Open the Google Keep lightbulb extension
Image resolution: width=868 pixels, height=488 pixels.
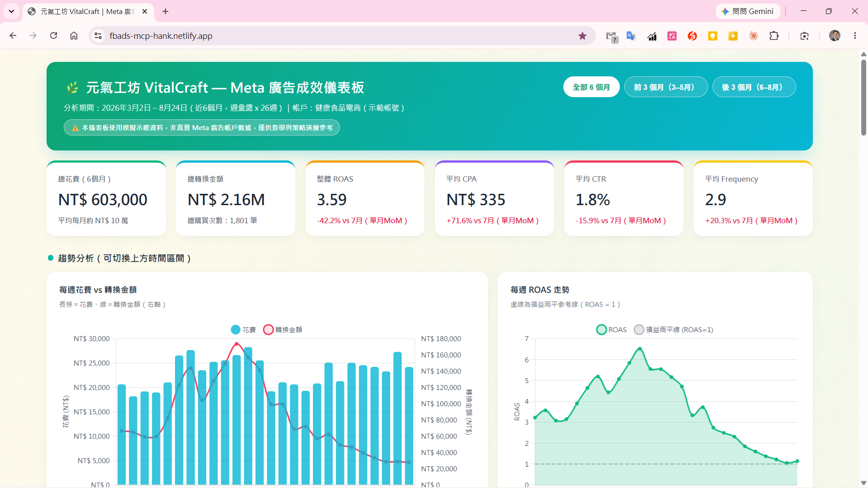coord(713,36)
